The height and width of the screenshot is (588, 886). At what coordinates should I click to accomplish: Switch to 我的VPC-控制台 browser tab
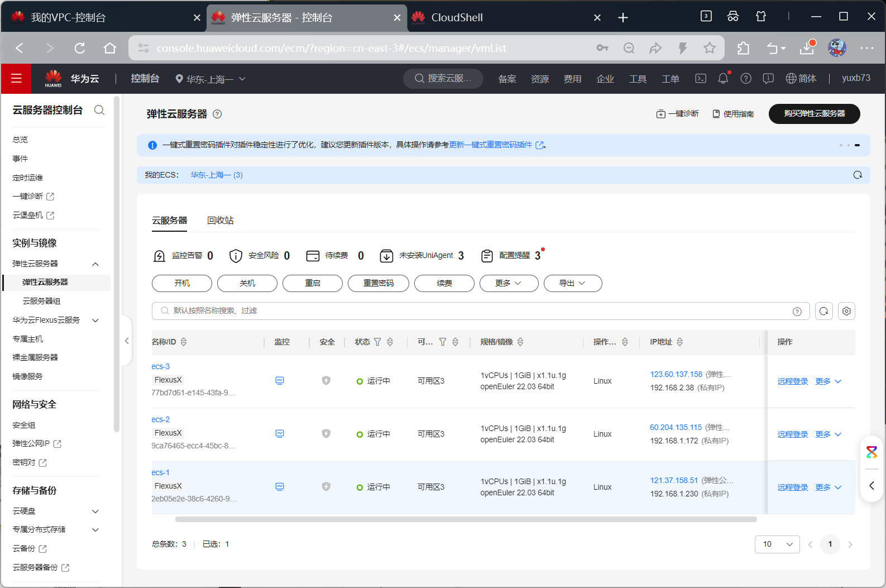103,17
